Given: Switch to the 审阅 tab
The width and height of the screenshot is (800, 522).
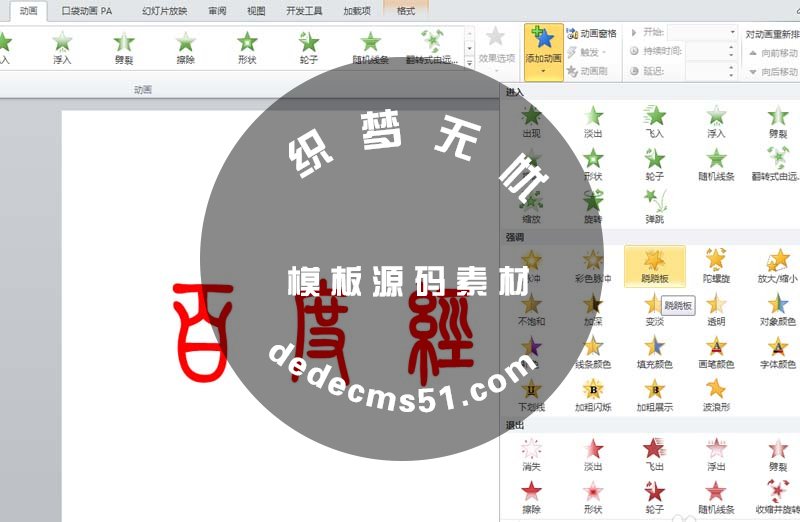Looking at the screenshot, I should [x=217, y=11].
